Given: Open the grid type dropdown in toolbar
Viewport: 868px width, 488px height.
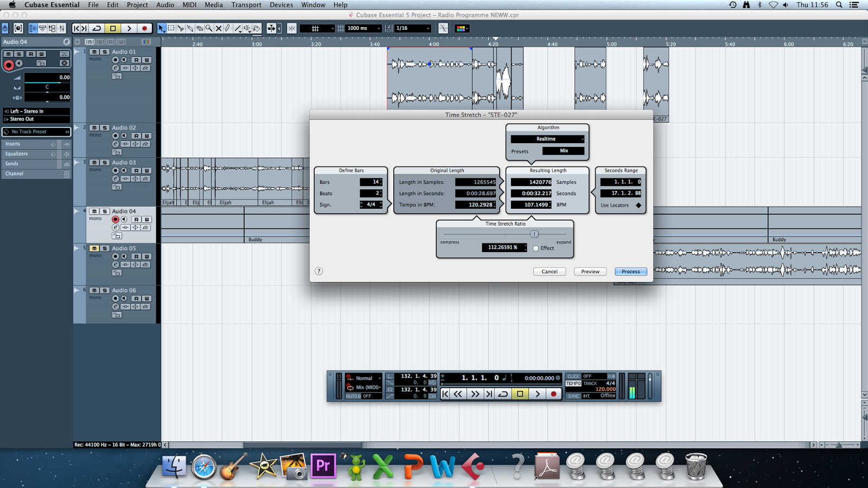Looking at the screenshot, I should (x=317, y=28).
